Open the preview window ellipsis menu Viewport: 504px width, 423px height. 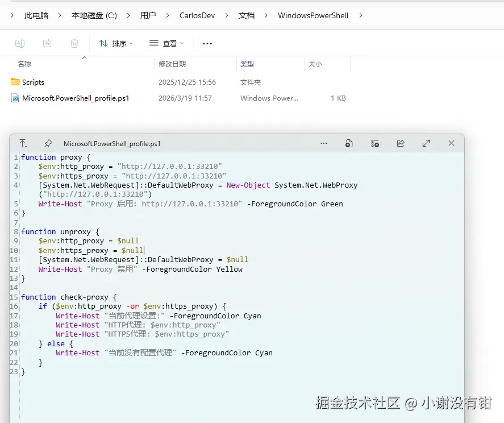(324, 143)
